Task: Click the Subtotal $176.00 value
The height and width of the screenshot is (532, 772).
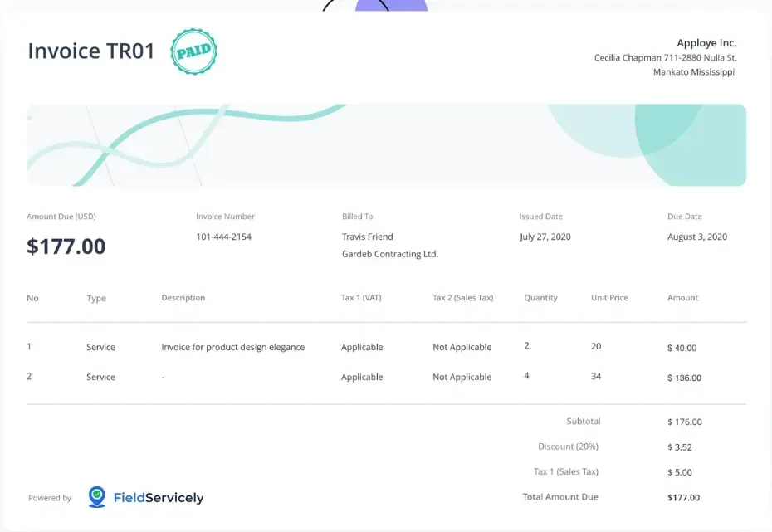Action: pos(683,422)
